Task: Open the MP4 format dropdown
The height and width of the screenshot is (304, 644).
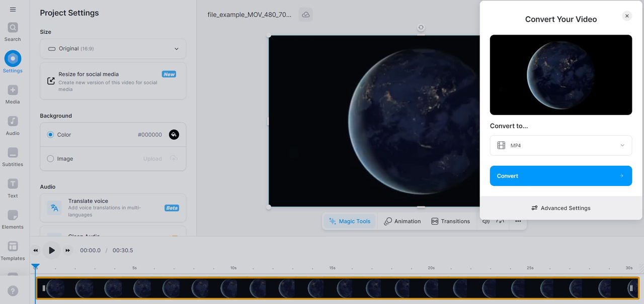Action: coord(561,145)
